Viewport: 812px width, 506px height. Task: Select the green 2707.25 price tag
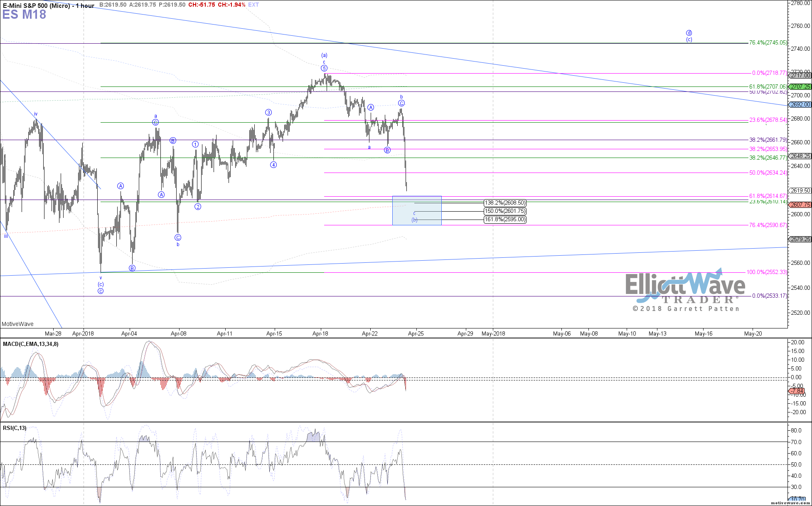800,86
